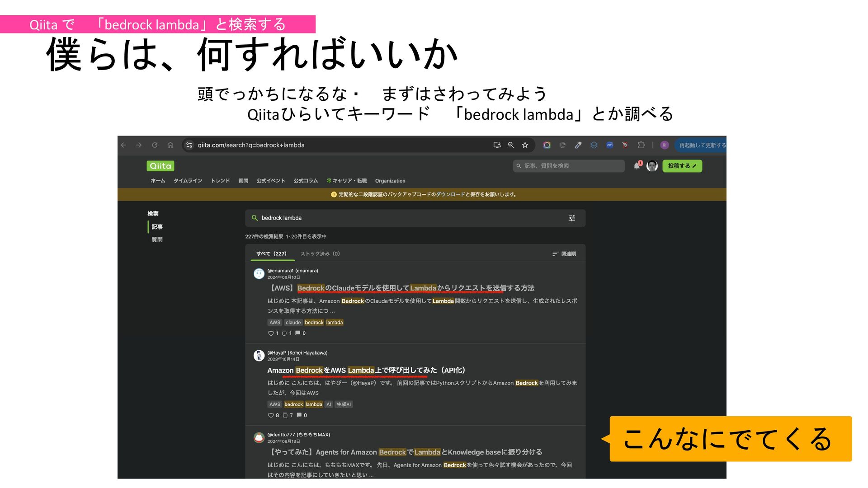
Task: Open the browser extensions puzzle icon
Action: (641, 145)
